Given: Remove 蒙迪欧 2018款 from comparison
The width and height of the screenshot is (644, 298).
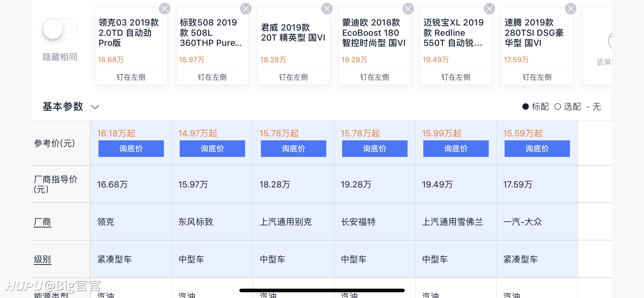Looking at the screenshot, I should (x=408, y=9).
